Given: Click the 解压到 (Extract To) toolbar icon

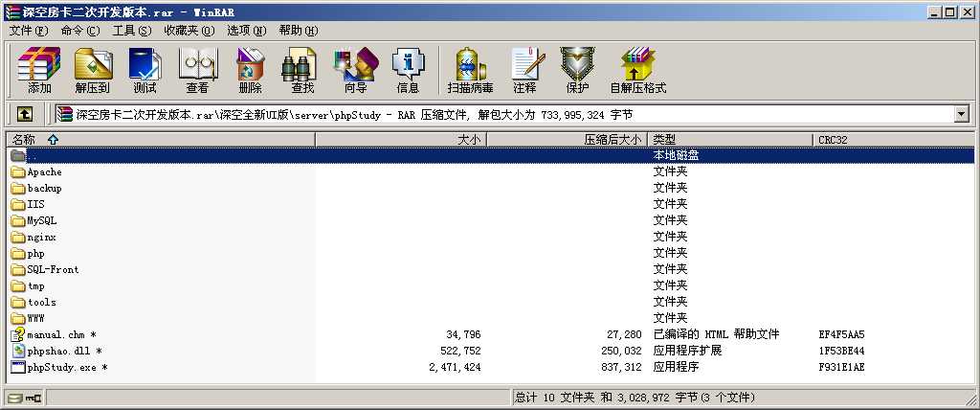Looking at the screenshot, I should (x=92, y=70).
